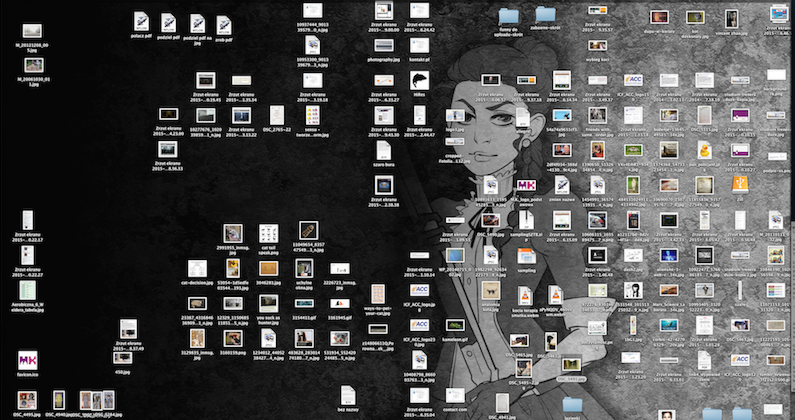Select the ICF_ACC_logo230.jpg file

point(419,325)
